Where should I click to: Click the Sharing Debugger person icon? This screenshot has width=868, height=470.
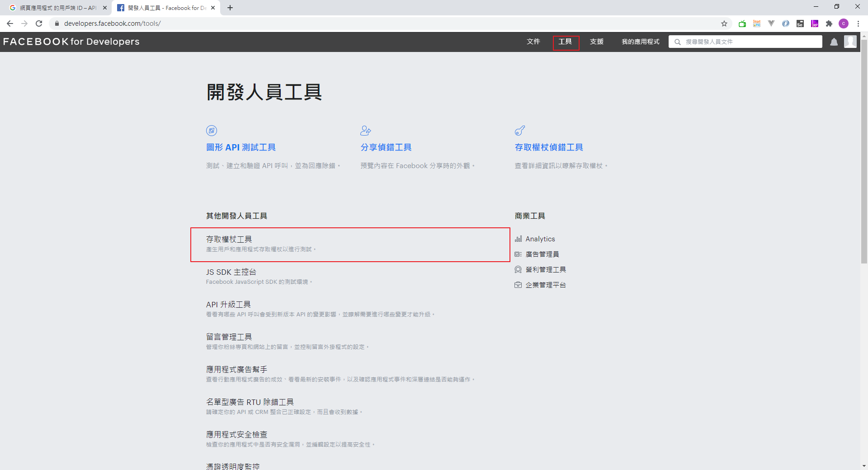[x=366, y=131]
